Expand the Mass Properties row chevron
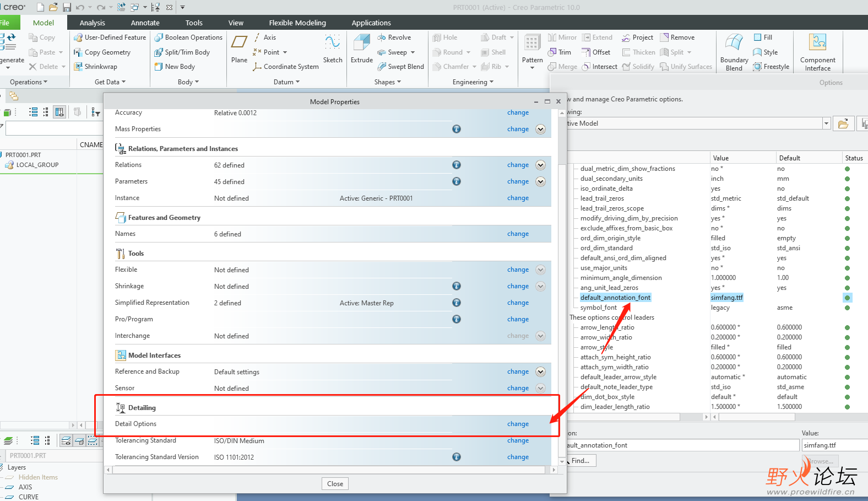This screenshot has width=868, height=501. click(541, 129)
